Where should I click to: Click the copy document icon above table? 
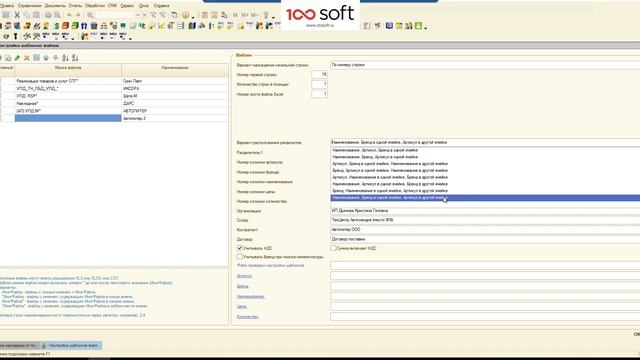[8, 58]
